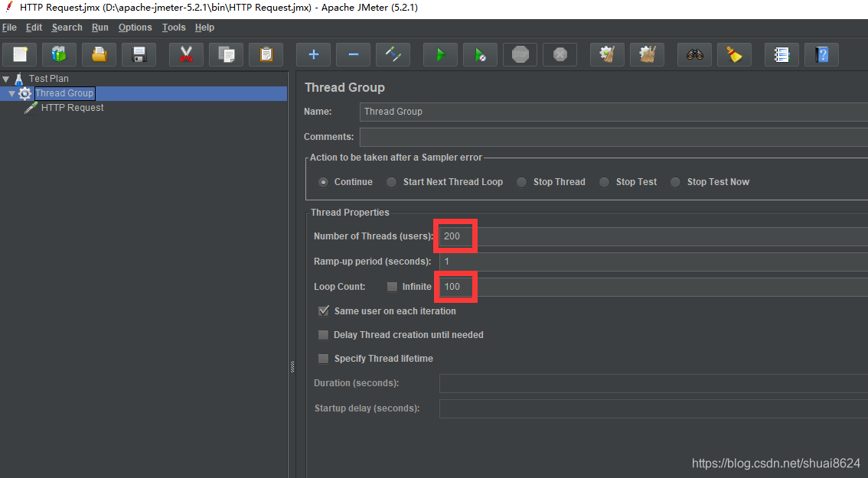Open Search with binoculars icon
868x478 pixels.
[x=695, y=55]
